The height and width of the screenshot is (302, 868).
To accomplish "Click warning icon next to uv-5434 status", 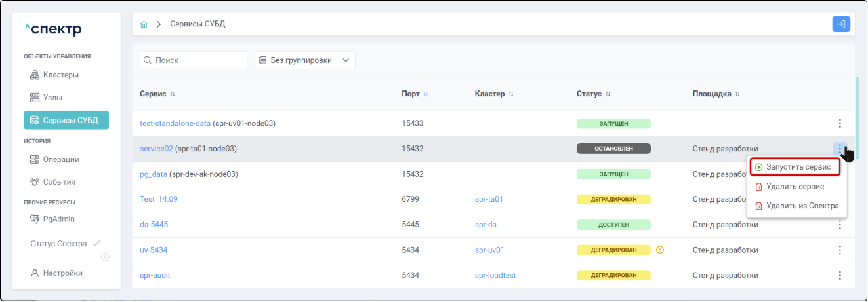I will [x=660, y=250].
